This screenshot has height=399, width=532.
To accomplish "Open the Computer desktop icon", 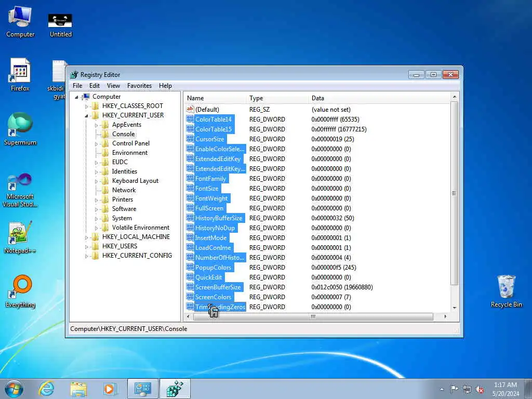I will (20, 22).
